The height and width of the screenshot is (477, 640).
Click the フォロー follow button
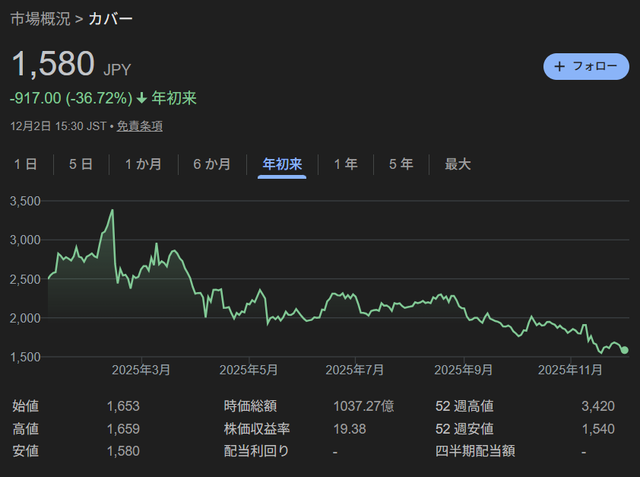point(586,67)
